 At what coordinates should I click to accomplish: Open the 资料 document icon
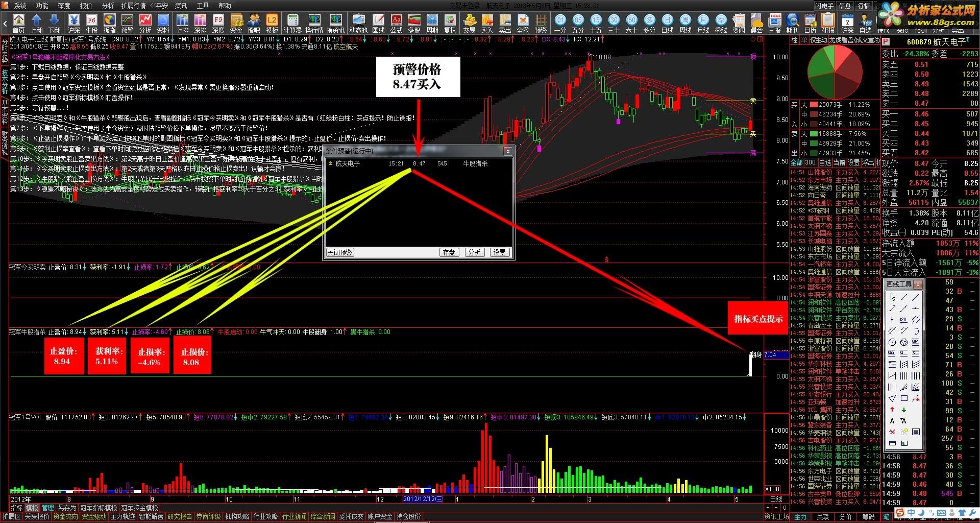click(x=163, y=23)
